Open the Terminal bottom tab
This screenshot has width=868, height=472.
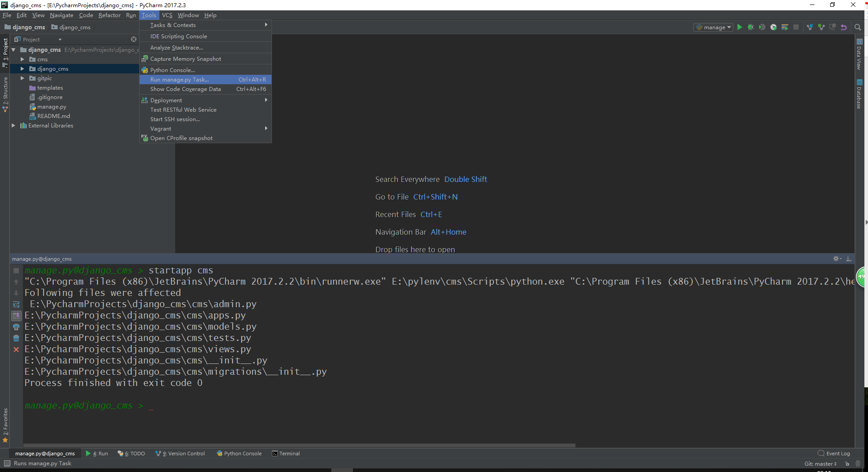(286, 454)
